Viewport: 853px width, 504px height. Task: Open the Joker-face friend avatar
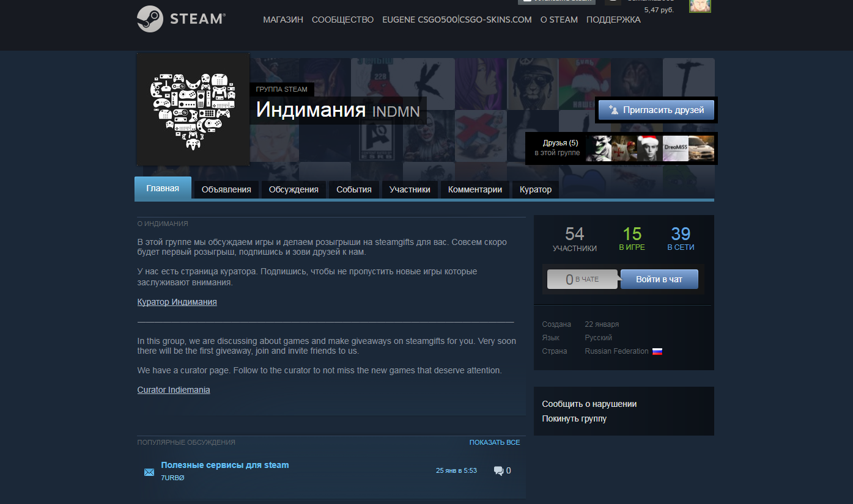coord(599,148)
